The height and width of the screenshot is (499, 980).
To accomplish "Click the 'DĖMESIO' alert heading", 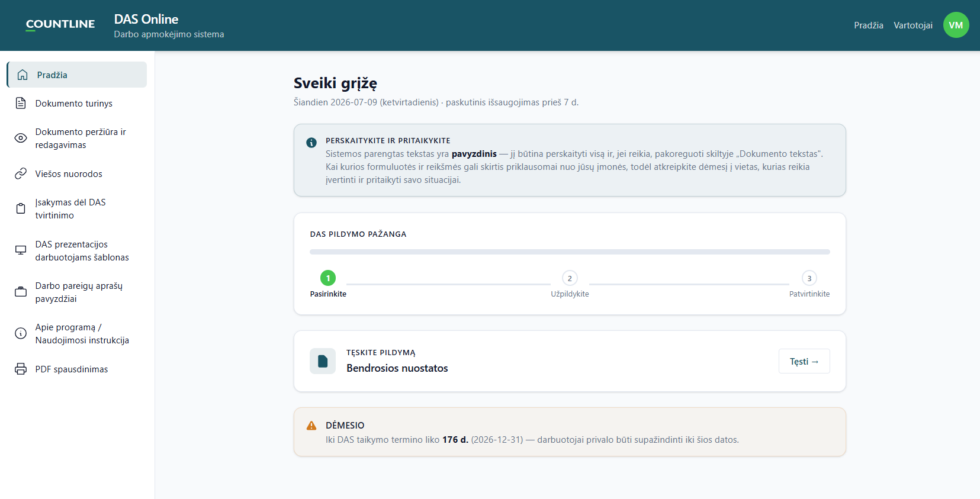I will (x=345, y=425).
